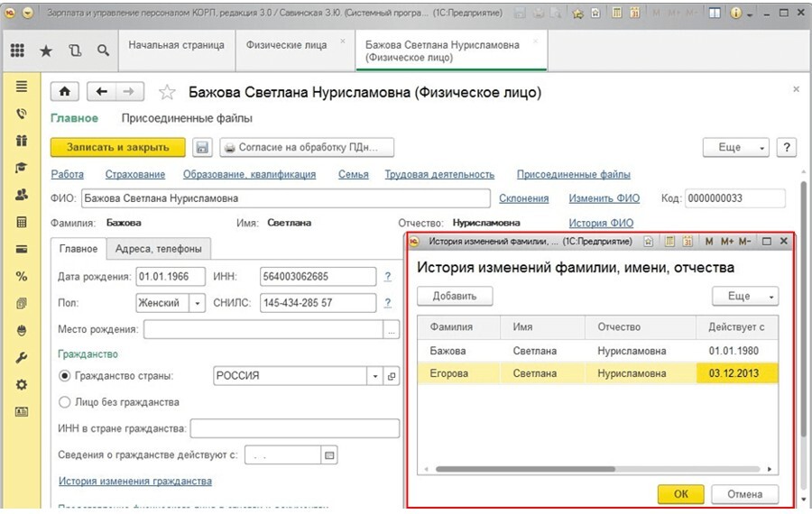This screenshot has height=514, width=812.
Task: Add this person to favorites star
Action: (x=167, y=93)
